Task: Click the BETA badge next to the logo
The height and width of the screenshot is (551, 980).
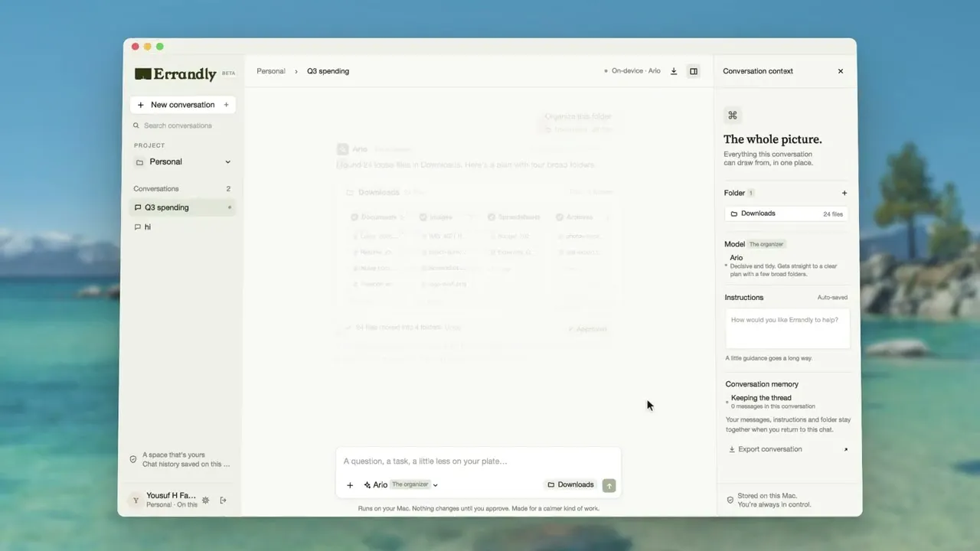Action: 228,73
